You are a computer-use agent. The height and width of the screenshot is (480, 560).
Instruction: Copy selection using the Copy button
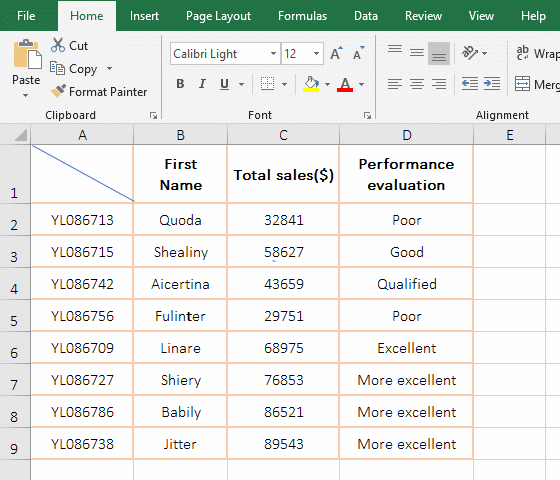pos(73,69)
